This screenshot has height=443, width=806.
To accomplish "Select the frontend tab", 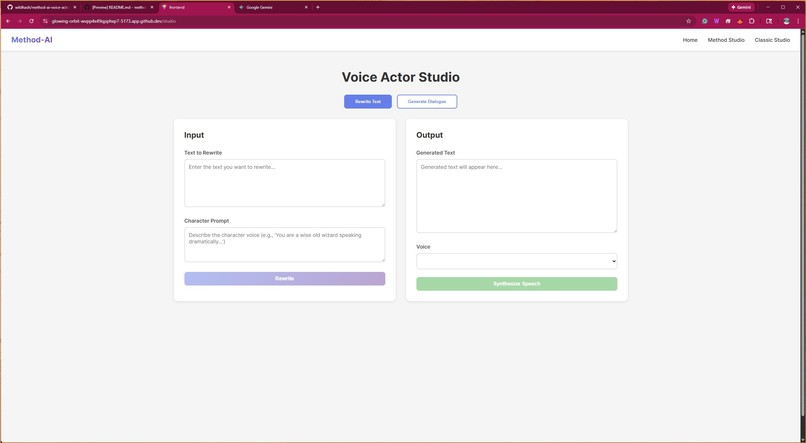I will 196,7.
